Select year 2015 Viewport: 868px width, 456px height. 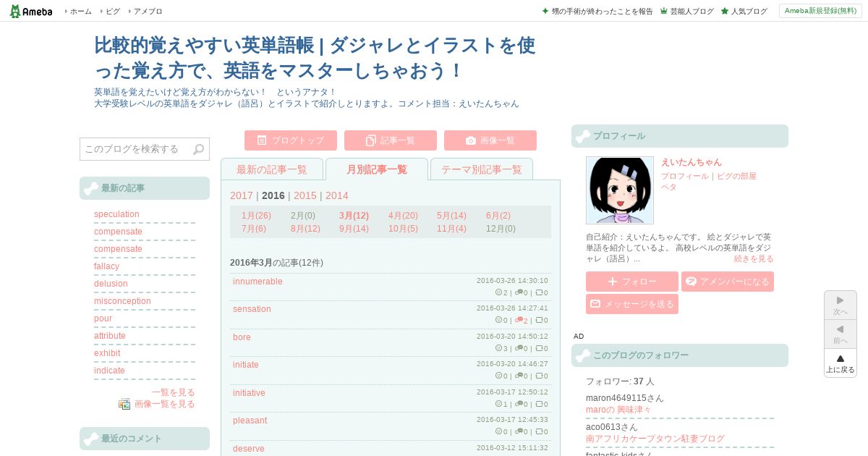tap(305, 195)
